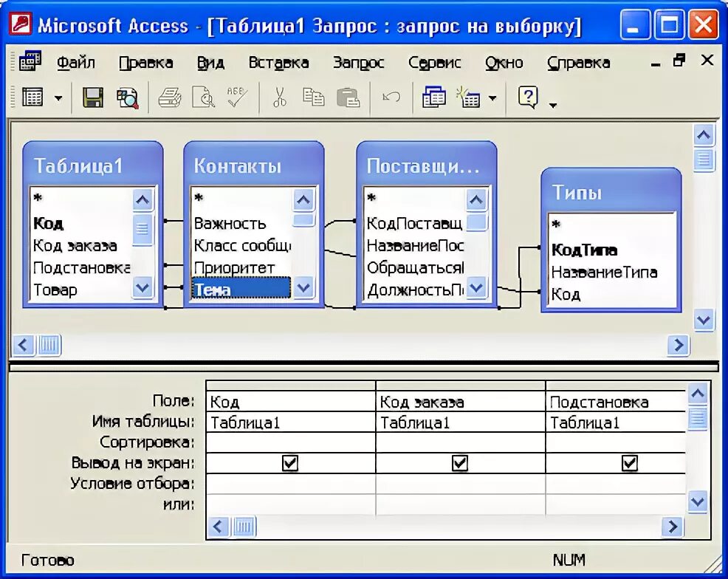Click the View datasheet toolbar icon
728x579 pixels.
pyautogui.click(x=32, y=97)
